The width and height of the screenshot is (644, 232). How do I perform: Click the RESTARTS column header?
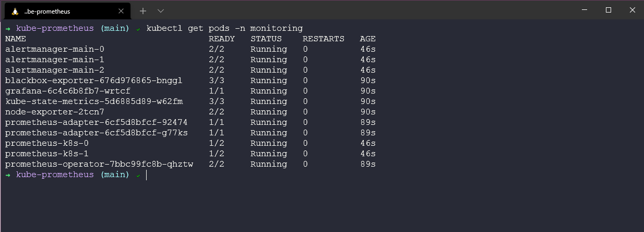pyautogui.click(x=324, y=39)
